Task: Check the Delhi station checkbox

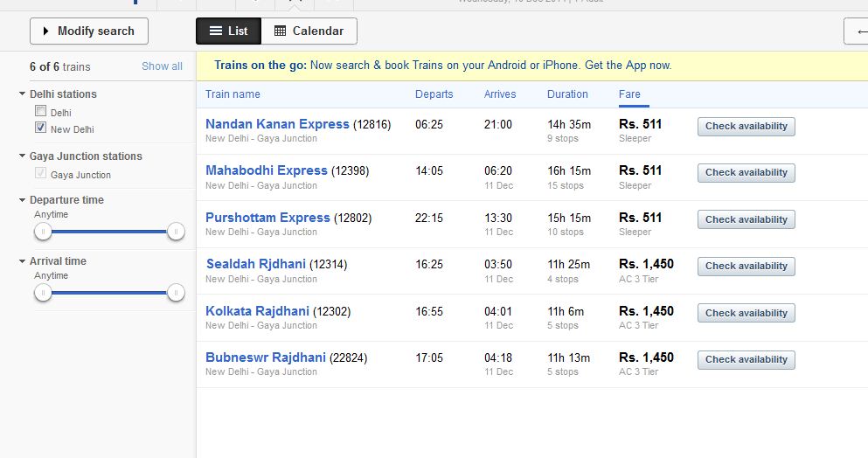Action: (x=40, y=112)
